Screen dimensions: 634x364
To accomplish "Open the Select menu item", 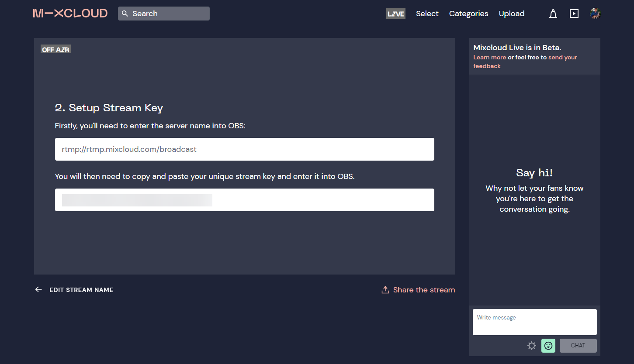I will tap(427, 14).
